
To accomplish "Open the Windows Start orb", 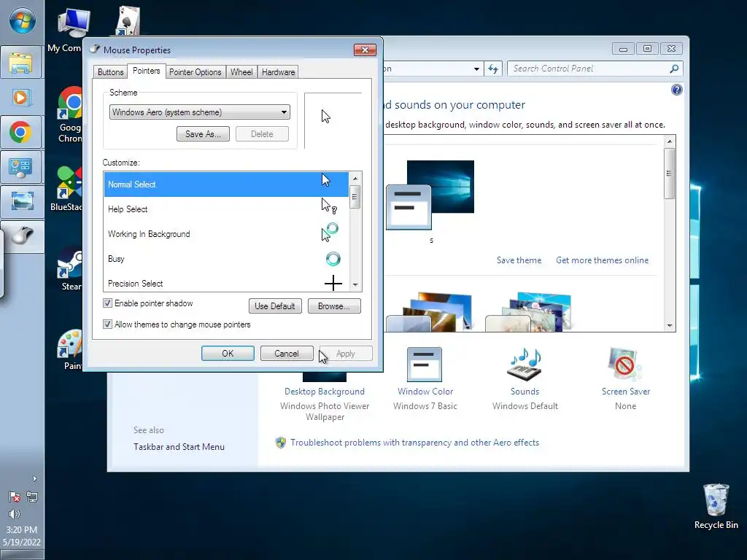I will (22, 21).
